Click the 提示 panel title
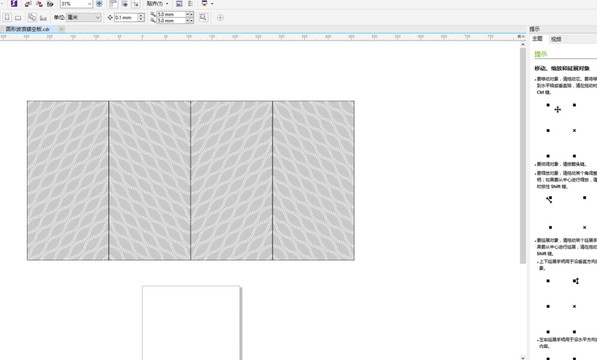The height and width of the screenshot is (360, 597). click(x=534, y=29)
